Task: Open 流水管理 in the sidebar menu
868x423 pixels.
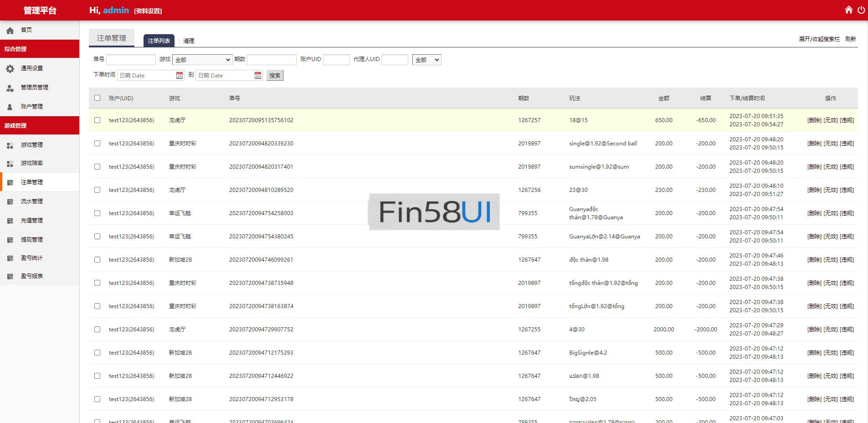Action: (32, 201)
